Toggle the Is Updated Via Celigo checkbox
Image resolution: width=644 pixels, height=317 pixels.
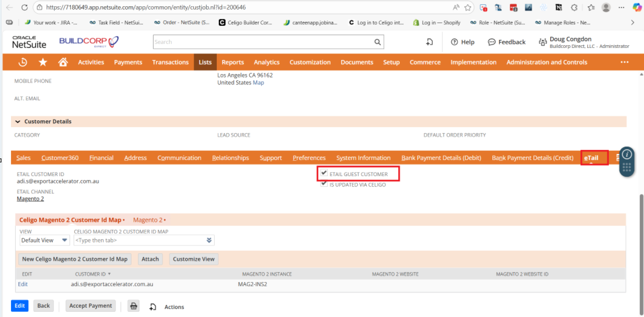pyautogui.click(x=324, y=184)
